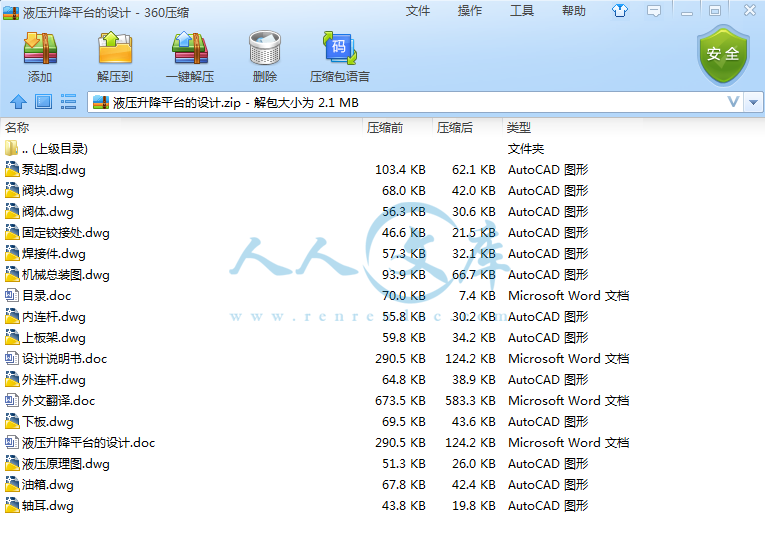The width and height of the screenshot is (765, 546).
Task: Sort by 压缩前 column header
Action: (385, 127)
